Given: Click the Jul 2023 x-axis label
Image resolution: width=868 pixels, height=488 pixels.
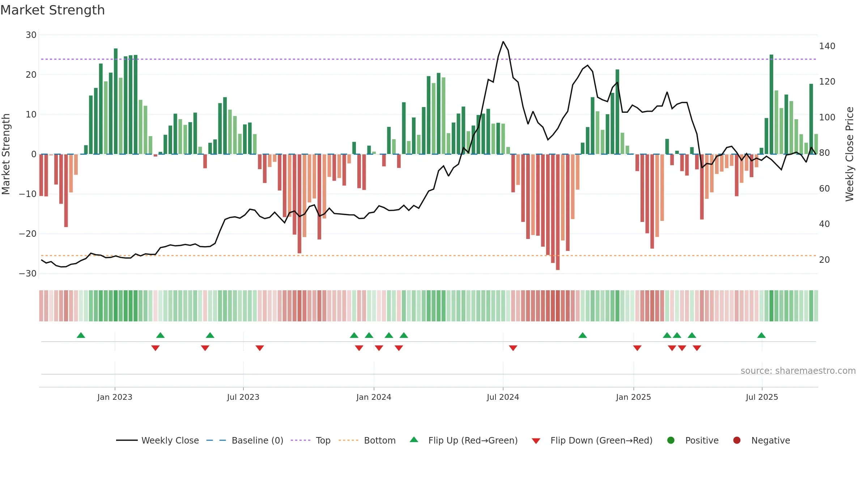Looking at the screenshot, I should coord(243,397).
